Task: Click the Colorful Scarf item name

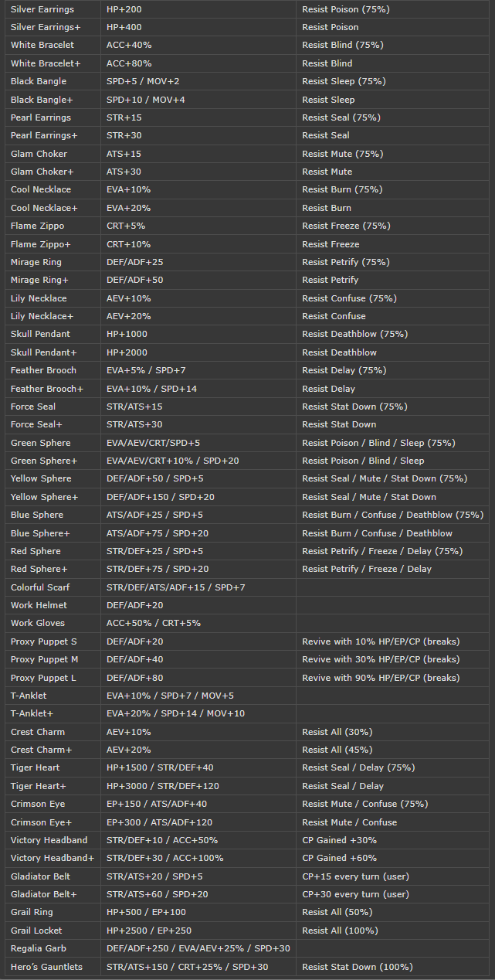Action: pyautogui.click(x=40, y=587)
